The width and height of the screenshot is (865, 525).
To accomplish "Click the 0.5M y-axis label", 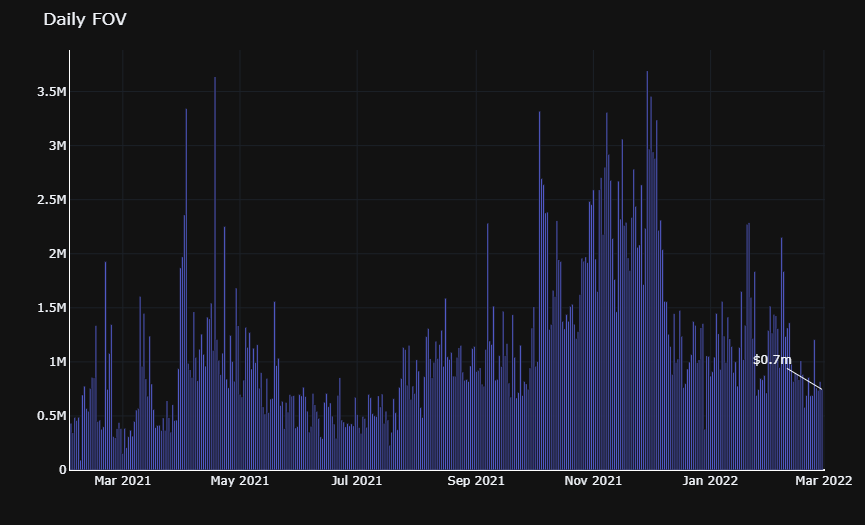I will pos(51,416).
